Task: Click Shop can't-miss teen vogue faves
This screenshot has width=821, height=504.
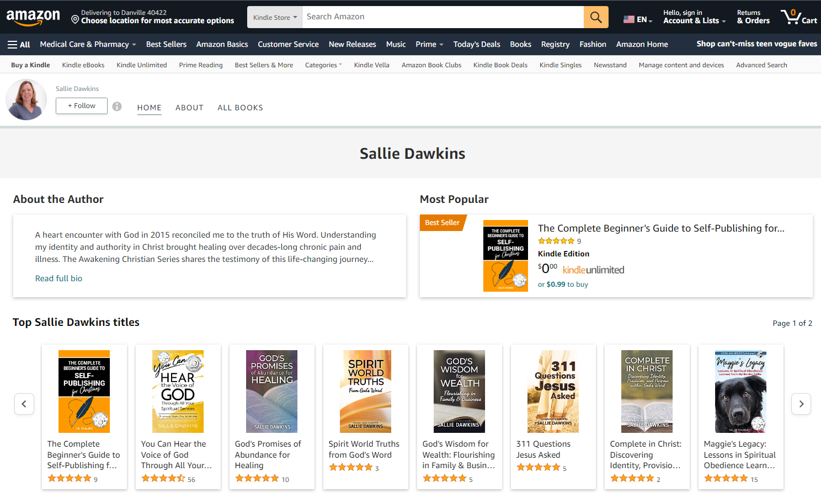Action: pyautogui.click(x=756, y=44)
